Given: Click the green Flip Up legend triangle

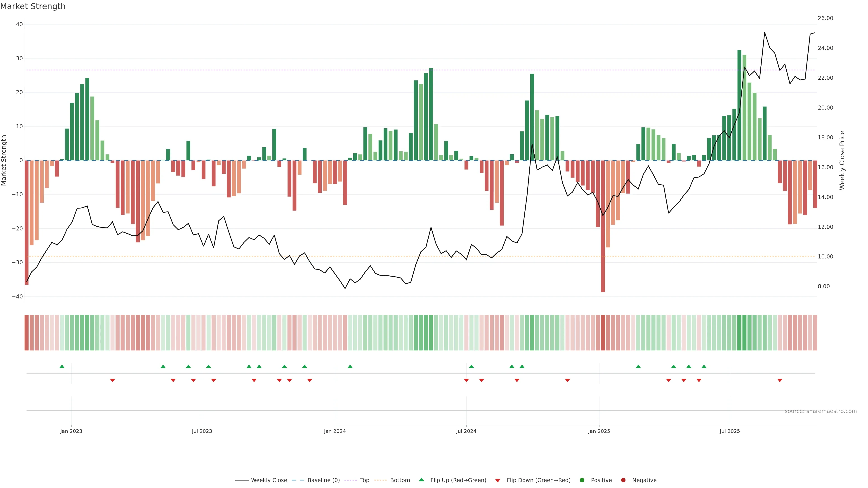Looking at the screenshot, I should (421, 480).
